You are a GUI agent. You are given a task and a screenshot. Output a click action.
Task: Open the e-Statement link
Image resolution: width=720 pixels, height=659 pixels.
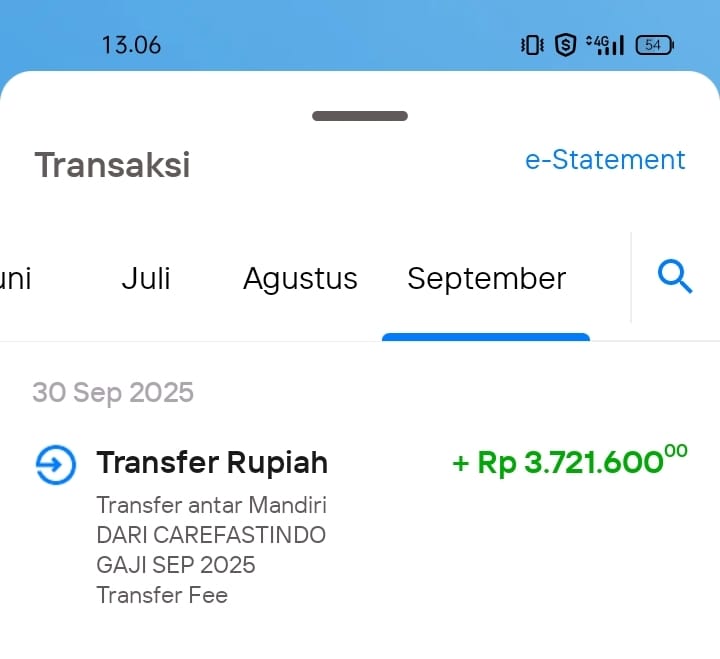click(605, 160)
